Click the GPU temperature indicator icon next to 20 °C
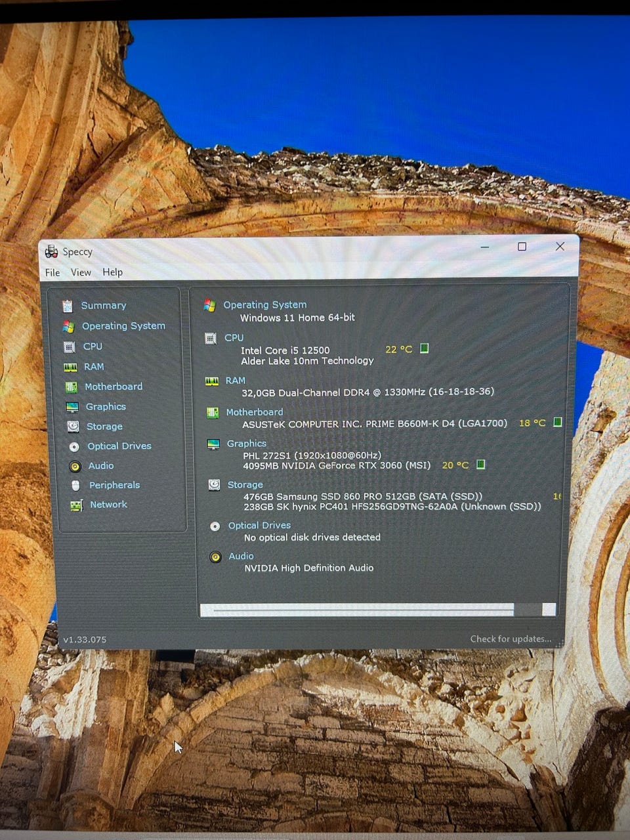630x840 pixels. (480, 464)
